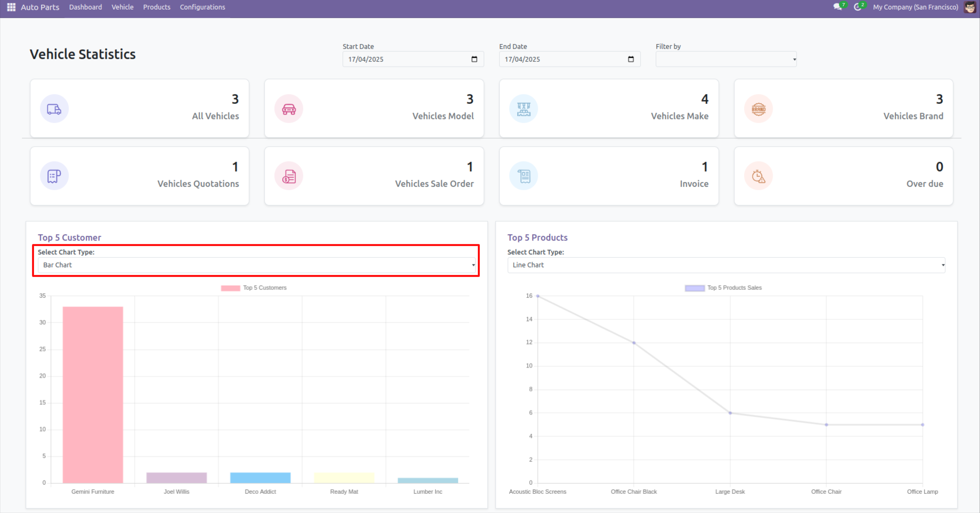This screenshot has height=513, width=980.
Task: Click the 'Gemini Furniture' axis label
Action: (x=93, y=492)
